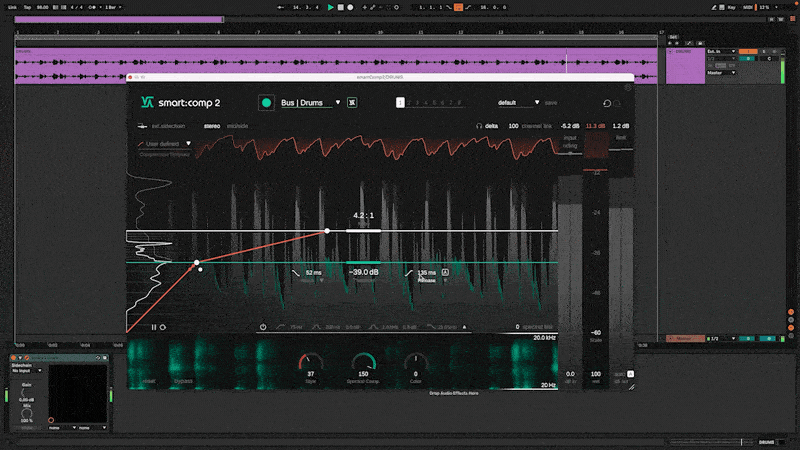
Task: Pause the smart:comp display
Action: [x=154, y=327]
